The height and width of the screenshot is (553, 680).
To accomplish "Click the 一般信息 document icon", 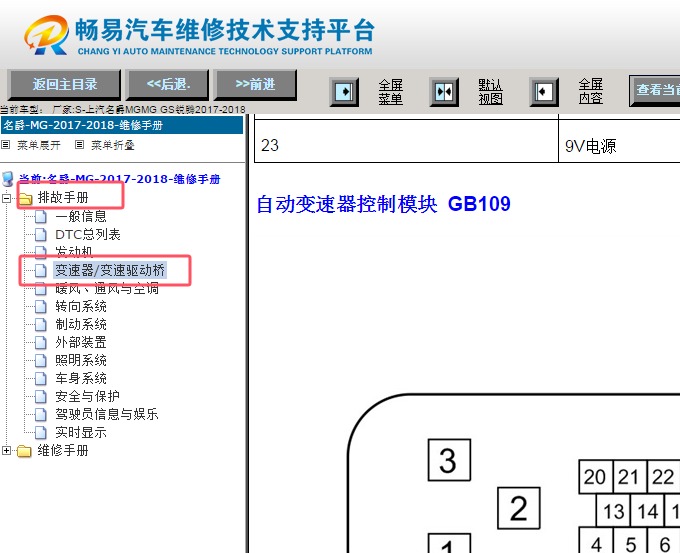I will tap(40, 216).
